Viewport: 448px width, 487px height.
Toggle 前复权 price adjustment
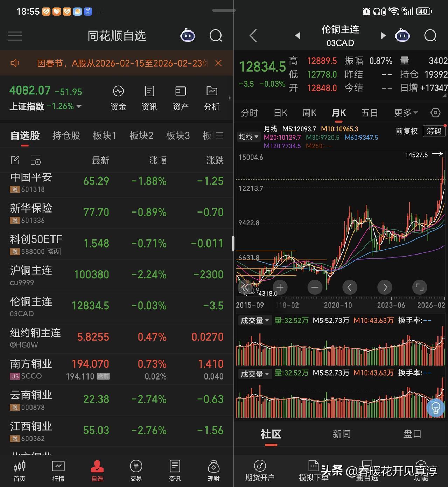(x=407, y=131)
